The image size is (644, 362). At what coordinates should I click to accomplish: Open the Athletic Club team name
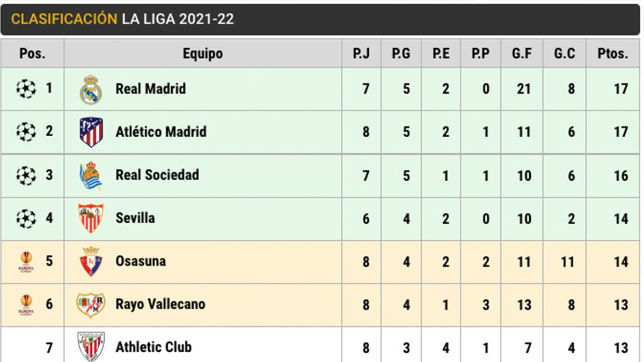coord(153,348)
